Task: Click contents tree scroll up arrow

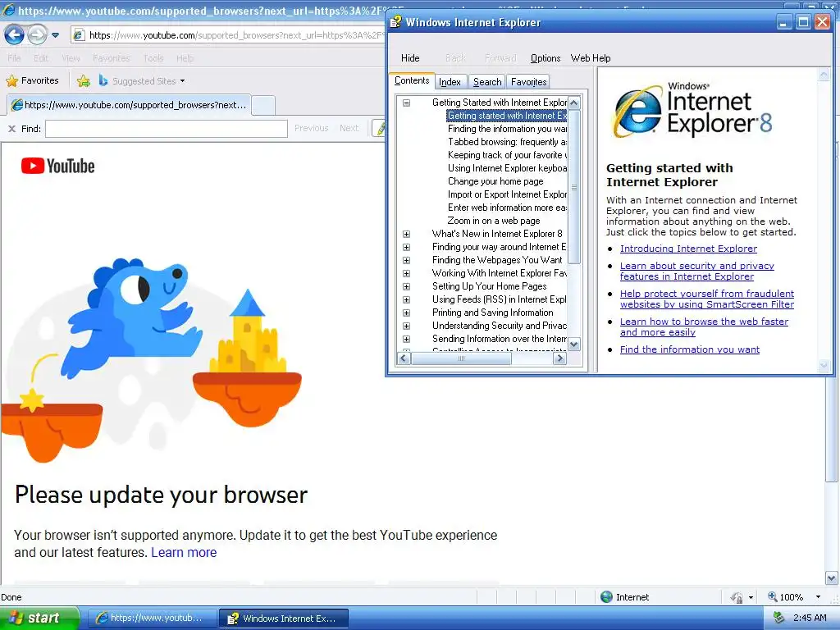Action: pyautogui.click(x=573, y=103)
